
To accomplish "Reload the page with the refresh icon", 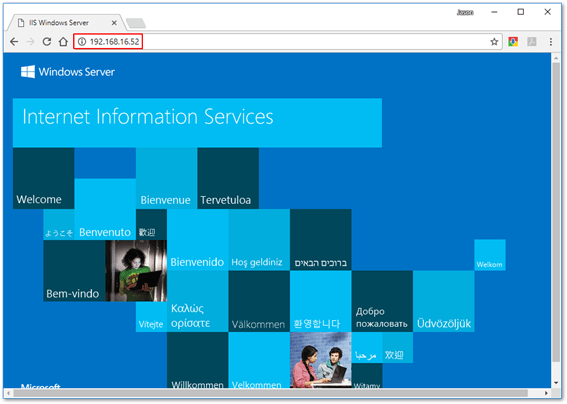I will tap(47, 42).
